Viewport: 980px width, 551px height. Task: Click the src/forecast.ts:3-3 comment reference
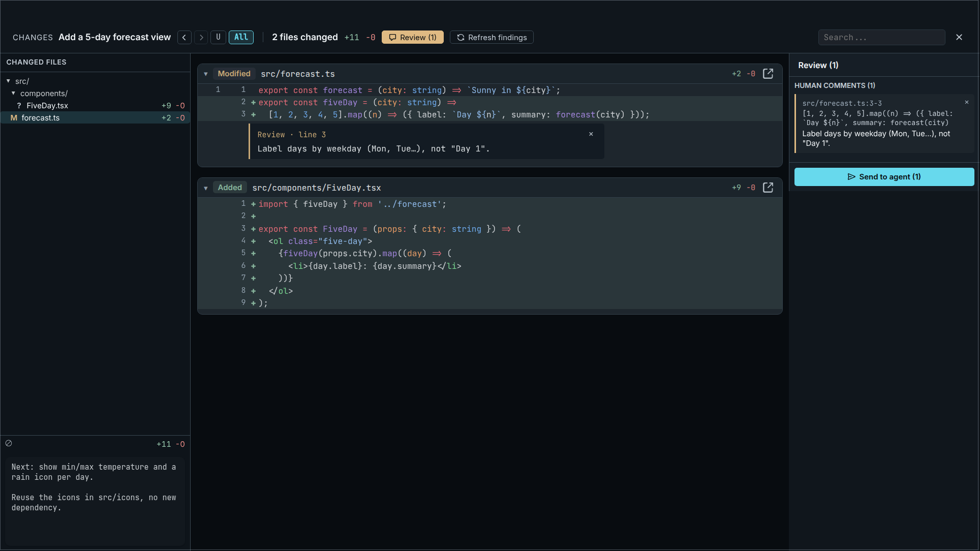coord(842,103)
